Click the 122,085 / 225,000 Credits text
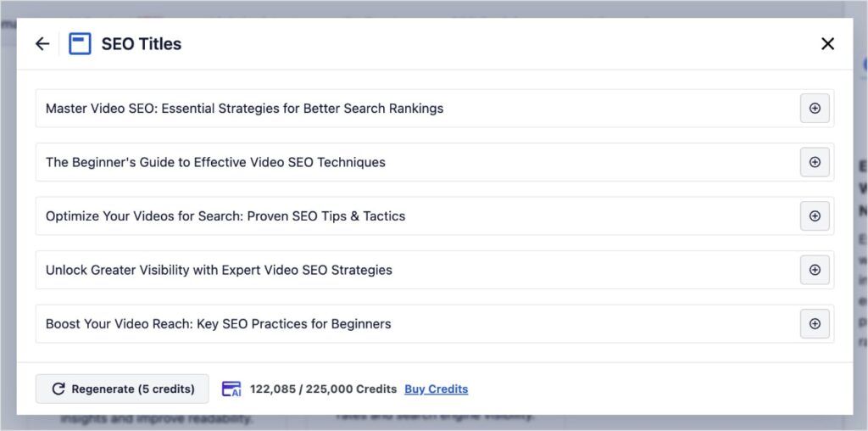Image resolution: width=868 pixels, height=431 pixels. point(323,389)
